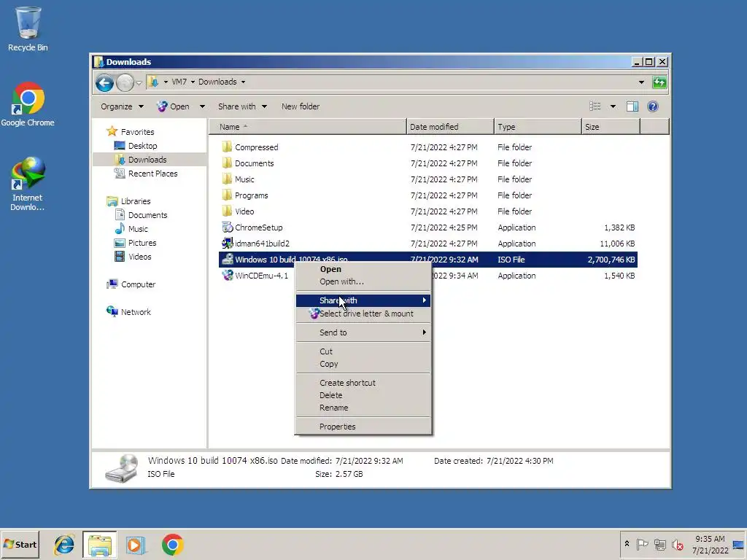Expand the recent pages dropdown arrow

pyautogui.click(x=139, y=83)
